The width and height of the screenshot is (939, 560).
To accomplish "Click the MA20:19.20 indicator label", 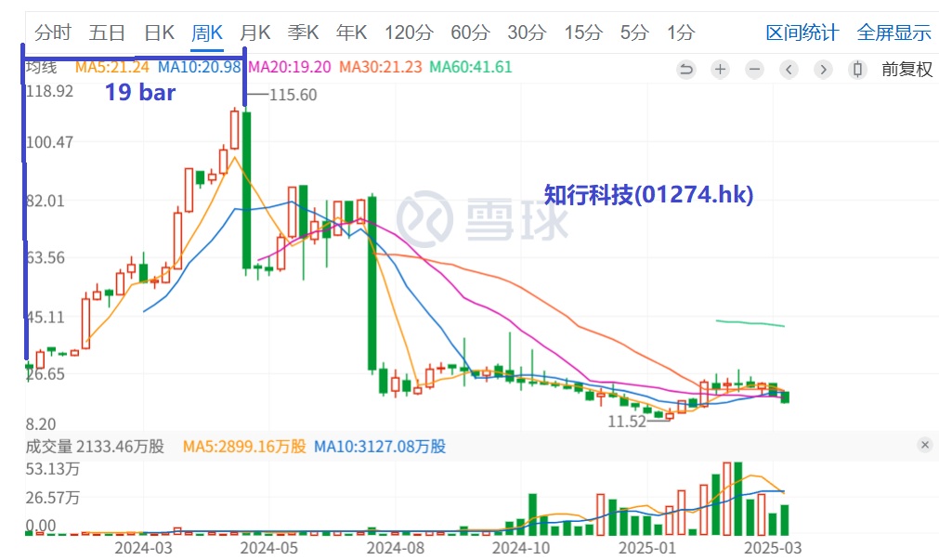I will 290,67.
